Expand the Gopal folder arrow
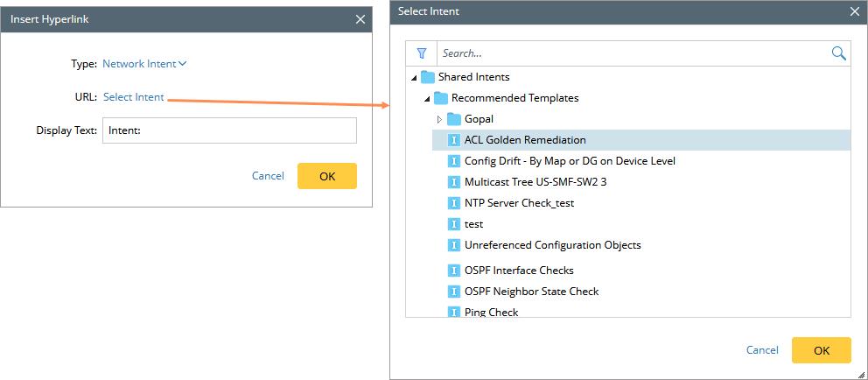Image resolution: width=868 pixels, height=380 pixels. click(x=439, y=119)
